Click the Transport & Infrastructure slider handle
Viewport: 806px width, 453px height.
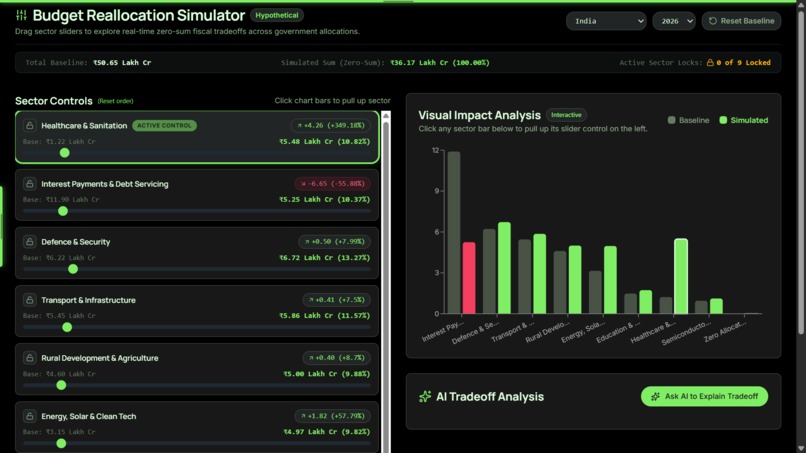coord(67,327)
